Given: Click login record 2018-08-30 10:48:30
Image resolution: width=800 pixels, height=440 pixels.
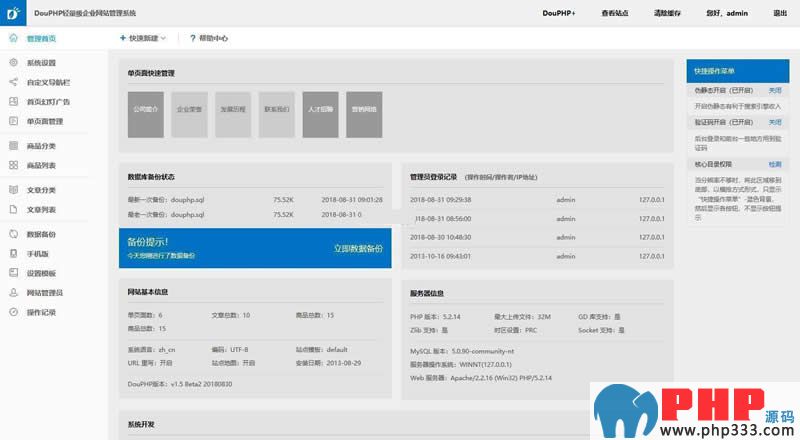Looking at the screenshot, I should (x=537, y=237).
